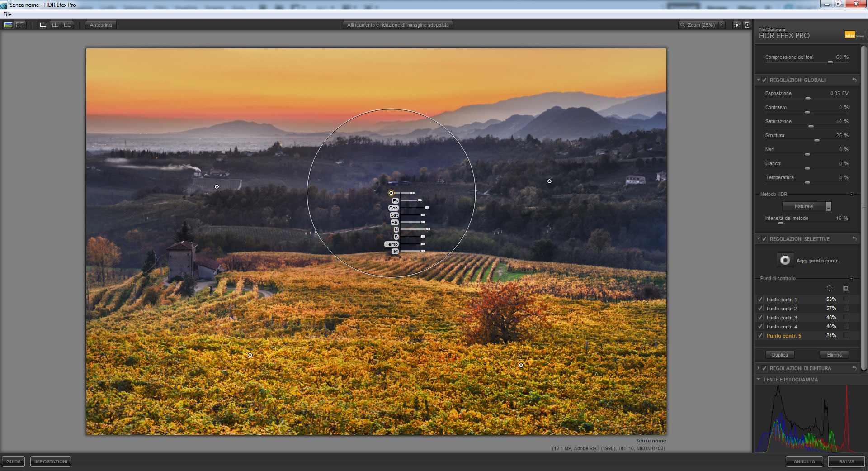Open the Guida button

14,461
